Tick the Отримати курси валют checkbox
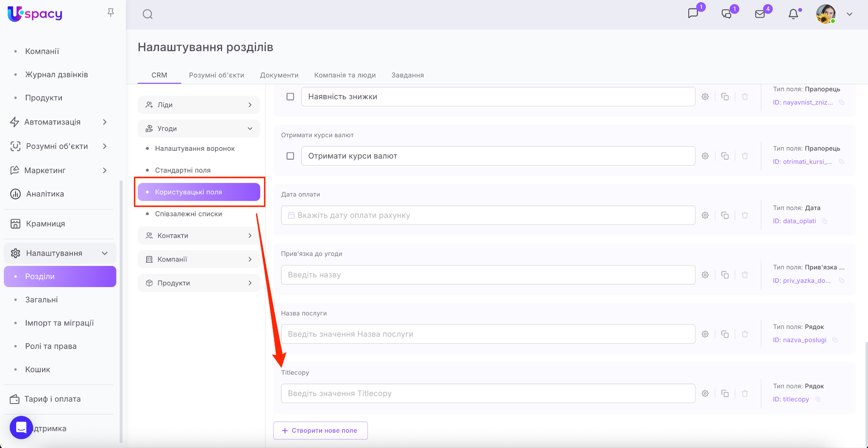868x448 pixels. click(x=290, y=156)
